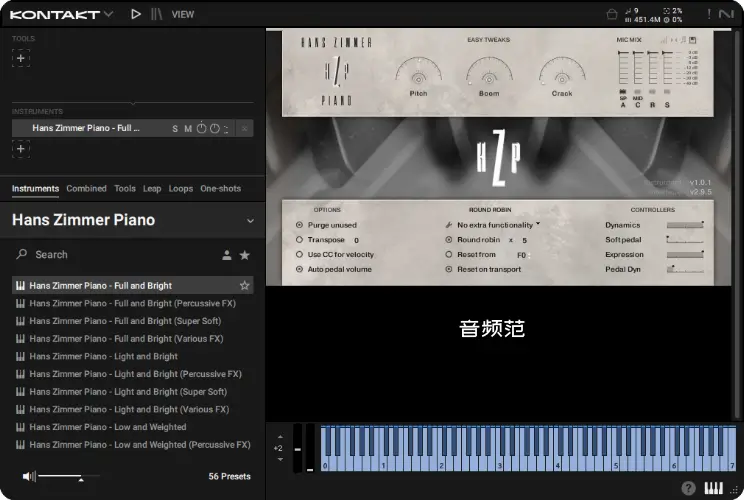Switch to the One-shots tab

[x=220, y=188]
